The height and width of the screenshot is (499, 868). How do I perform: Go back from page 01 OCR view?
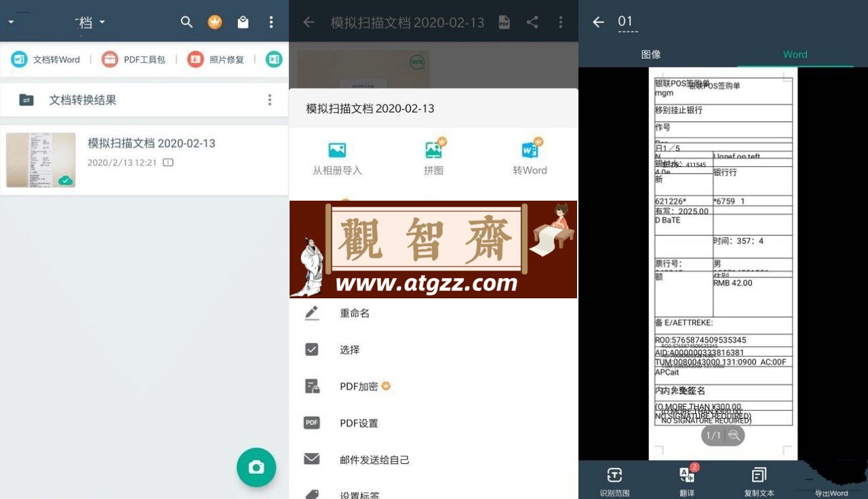pyautogui.click(x=598, y=22)
